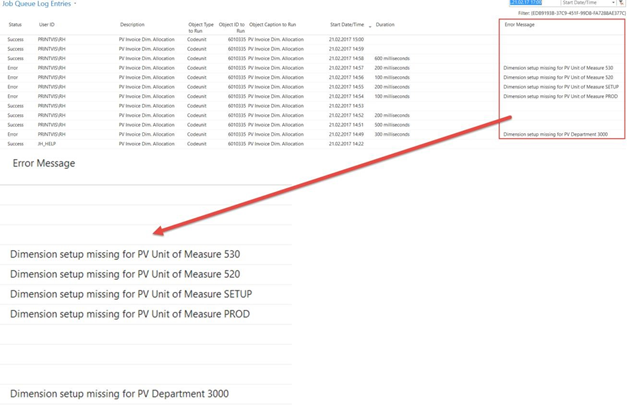Select the PRINTVIS\RH user ID in the 14:53 row
627x414 pixels.
click(52, 106)
